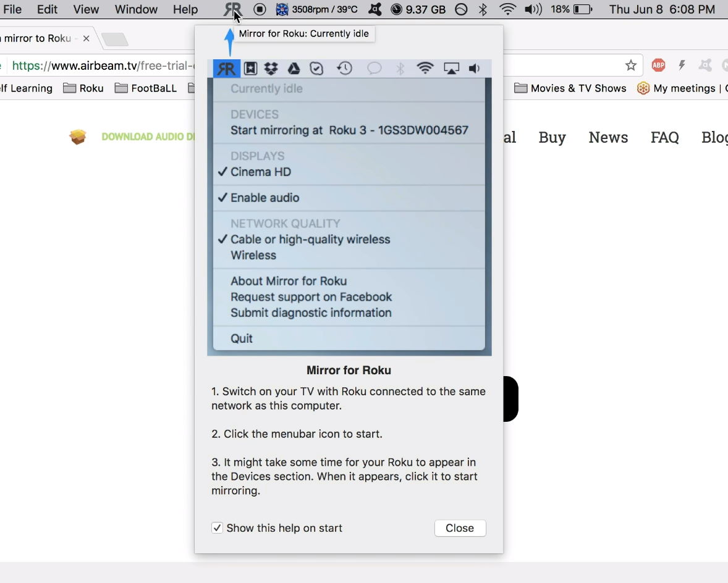Click the Buy link on the web page
The height and width of the screenshot is (583, 728).
tap(552, 137)
